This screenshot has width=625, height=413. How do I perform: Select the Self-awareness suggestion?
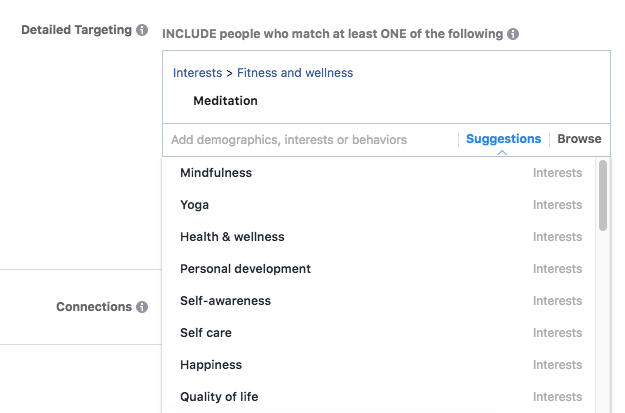click(225, 301)
